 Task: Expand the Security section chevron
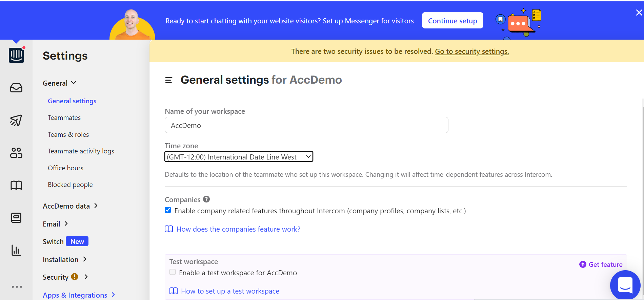click(x=86, y=277)
